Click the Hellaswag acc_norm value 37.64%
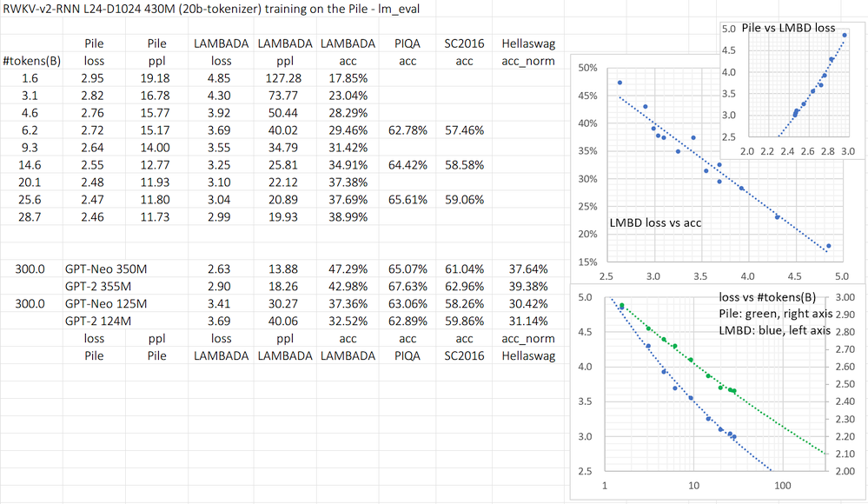Viewport: 868px width, 504px height. pyautogui.click(x=529, y=271)
